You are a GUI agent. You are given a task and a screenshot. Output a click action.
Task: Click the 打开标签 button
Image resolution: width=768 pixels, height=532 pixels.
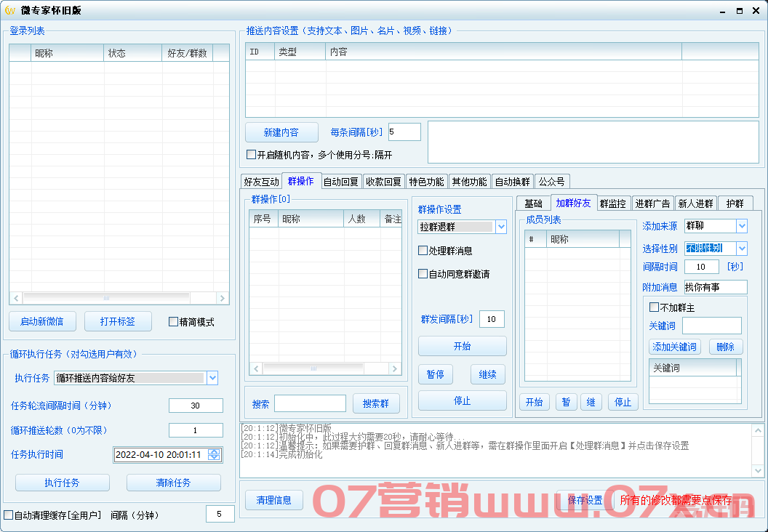tap(117, 321)
